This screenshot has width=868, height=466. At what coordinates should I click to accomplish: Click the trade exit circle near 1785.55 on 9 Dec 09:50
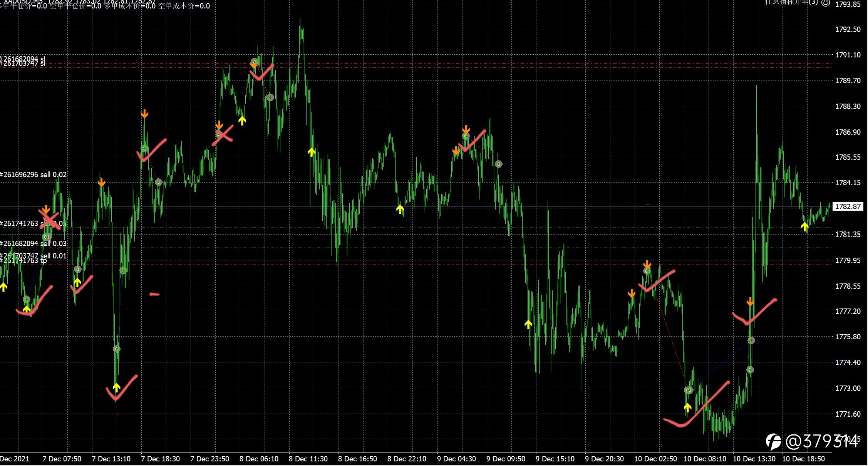498,164
